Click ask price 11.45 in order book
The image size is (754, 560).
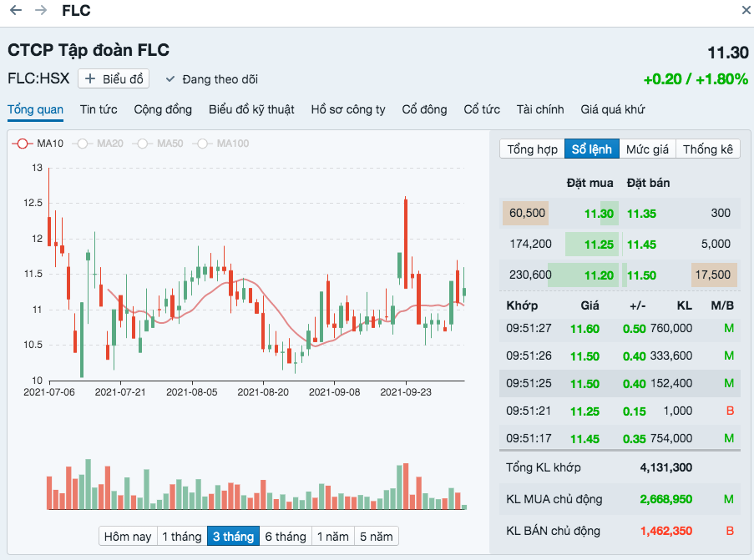641,245
